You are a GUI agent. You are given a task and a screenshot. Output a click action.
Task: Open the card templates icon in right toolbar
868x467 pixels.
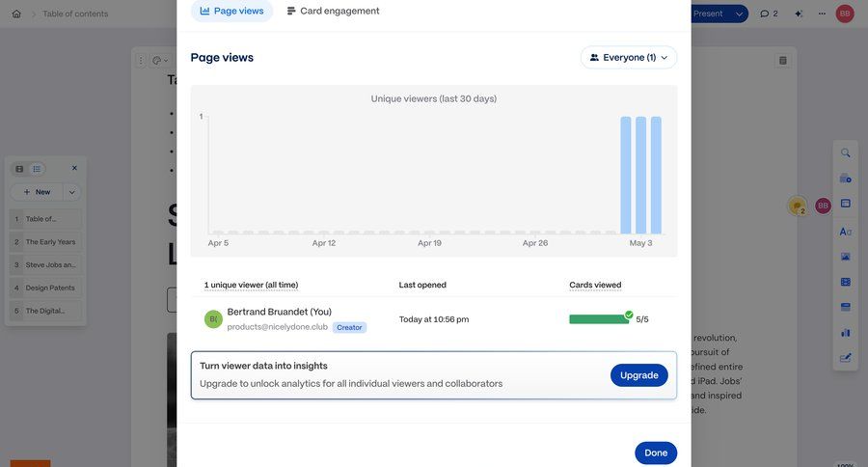click(845, 179)
